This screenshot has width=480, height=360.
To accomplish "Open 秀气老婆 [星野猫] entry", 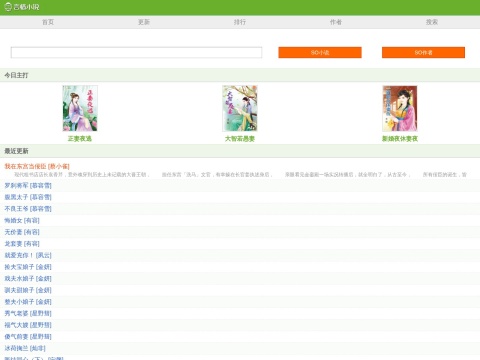I will (x=28, y=313).
